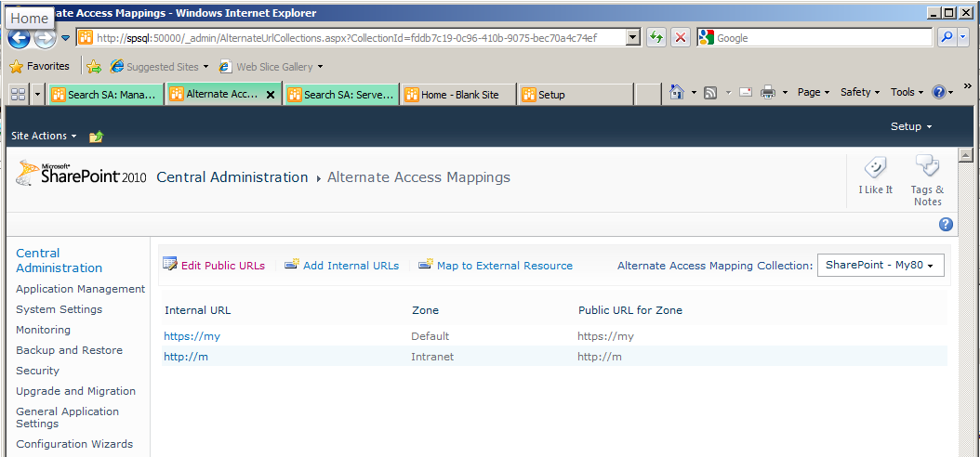Click the Navigate Up folder icon

(96, 137)
